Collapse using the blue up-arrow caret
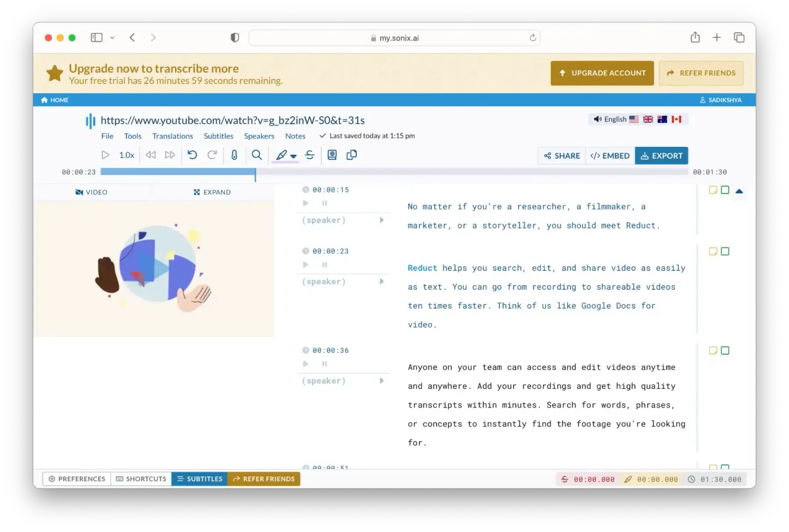789x532 pixels. [x=739, y=191]
